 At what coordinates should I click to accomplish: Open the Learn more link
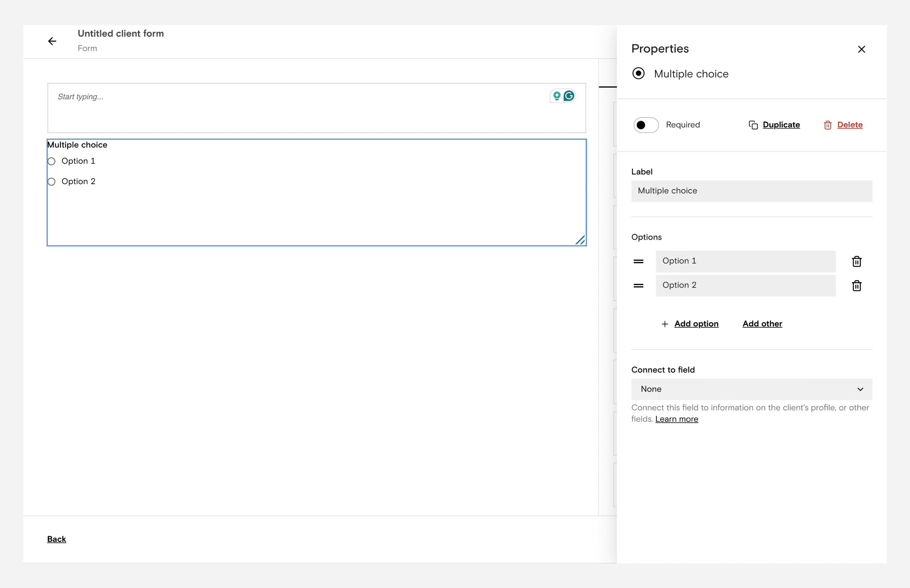pos(676,419)
